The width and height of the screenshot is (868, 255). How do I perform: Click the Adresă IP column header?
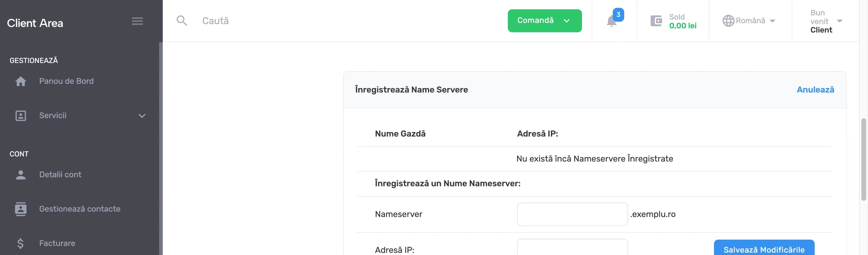tap(537, 134)
